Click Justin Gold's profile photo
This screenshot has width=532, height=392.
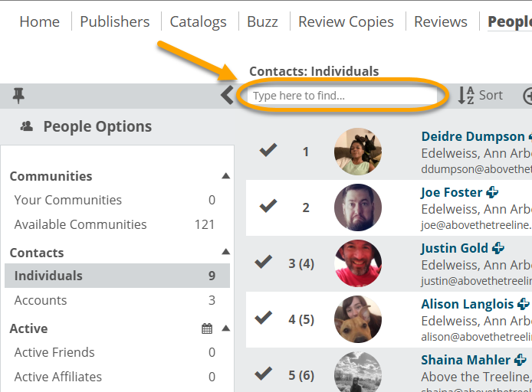tap(358, 263)
